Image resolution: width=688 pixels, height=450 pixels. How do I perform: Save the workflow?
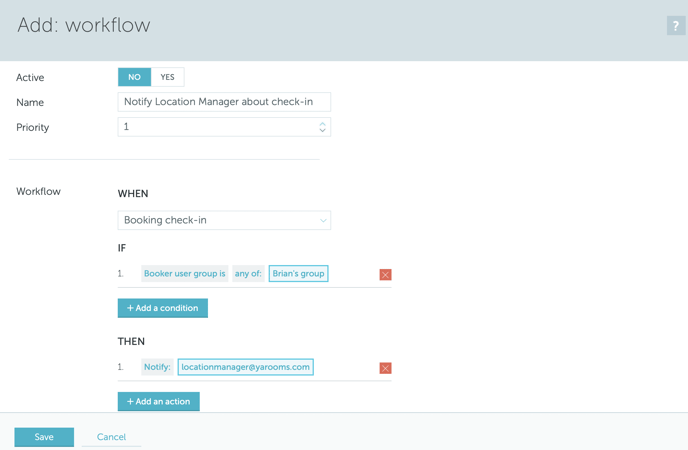44,437
